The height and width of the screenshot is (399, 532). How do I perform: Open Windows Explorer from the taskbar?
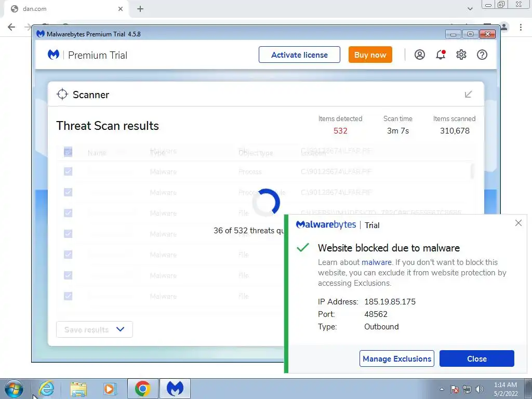tap(78, 389)
